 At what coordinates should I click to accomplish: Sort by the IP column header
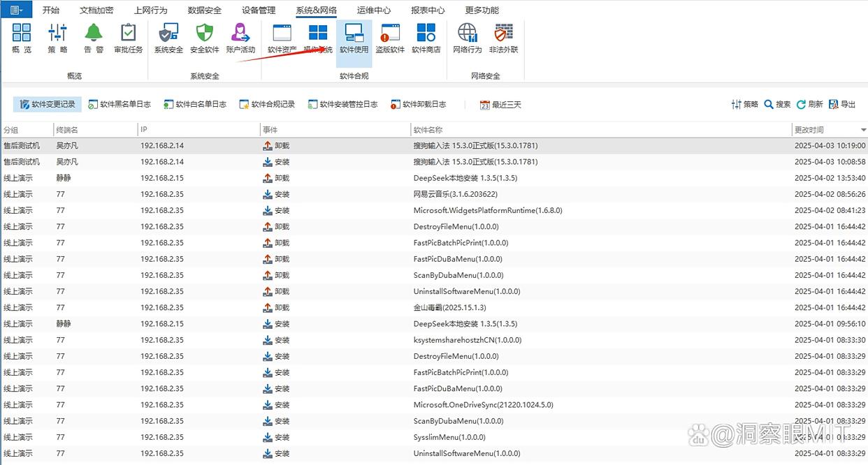pyautogui.click(x=199, y=130)
